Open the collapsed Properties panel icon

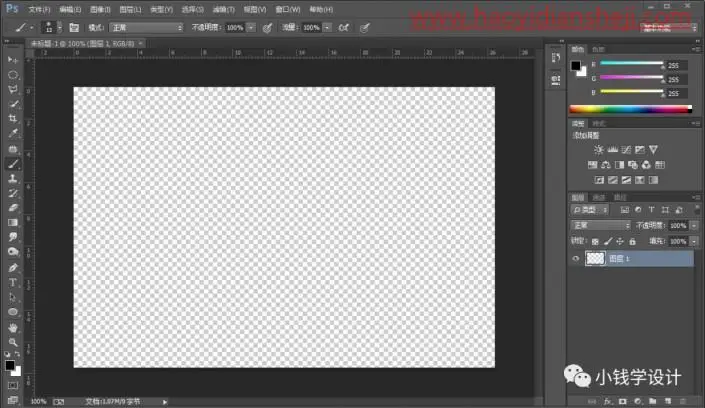point(556,80)
